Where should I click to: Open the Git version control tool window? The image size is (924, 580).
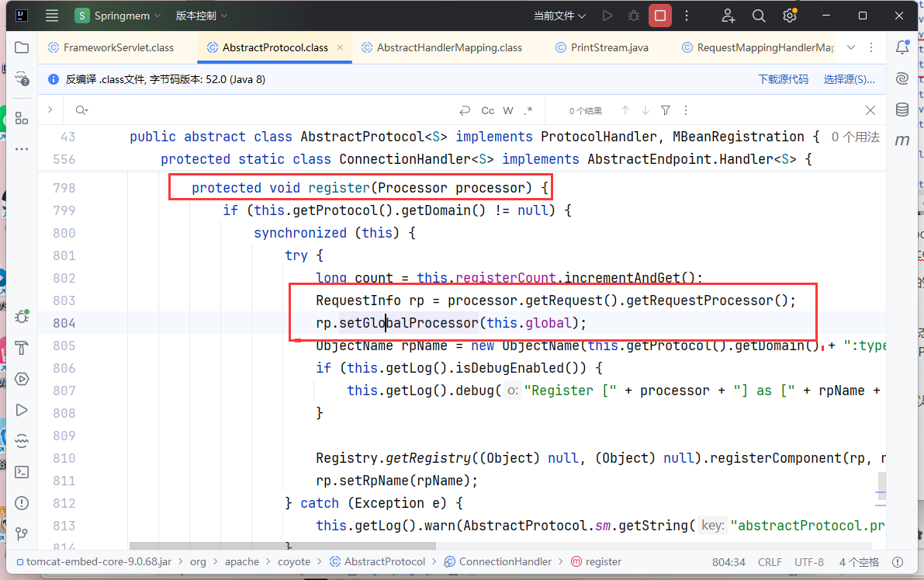tap(22, 534)
